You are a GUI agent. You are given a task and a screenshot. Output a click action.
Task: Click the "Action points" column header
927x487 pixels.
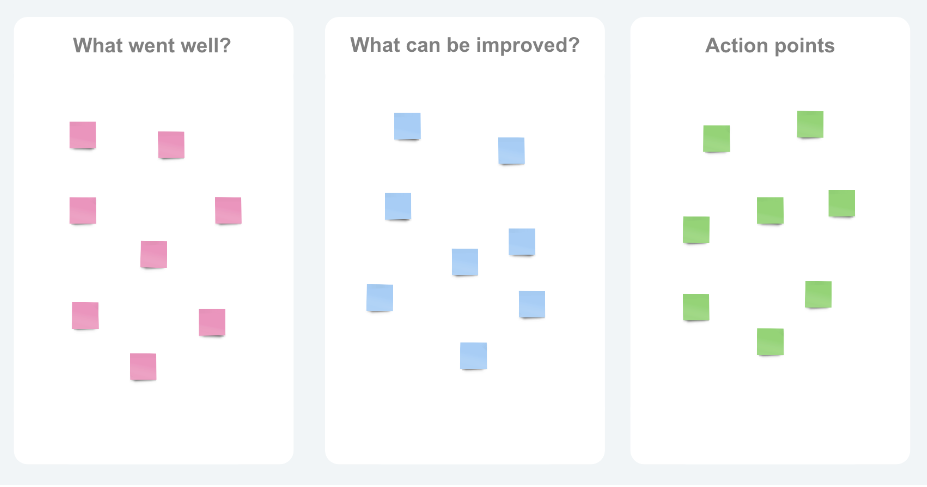pyautogui.click(x=769, y=46)
